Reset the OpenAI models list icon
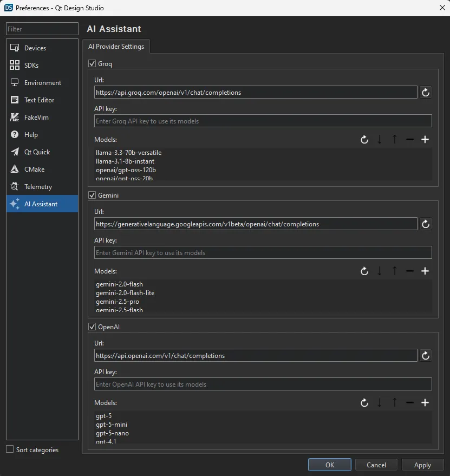Screen dimensions: 450x476 pyautogui.click(x=364, y=403)
